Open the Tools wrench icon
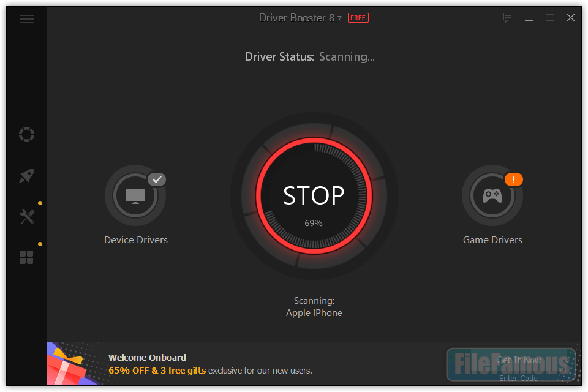Image resolution: width=588 pixels, height=392 pixels. 26,217
